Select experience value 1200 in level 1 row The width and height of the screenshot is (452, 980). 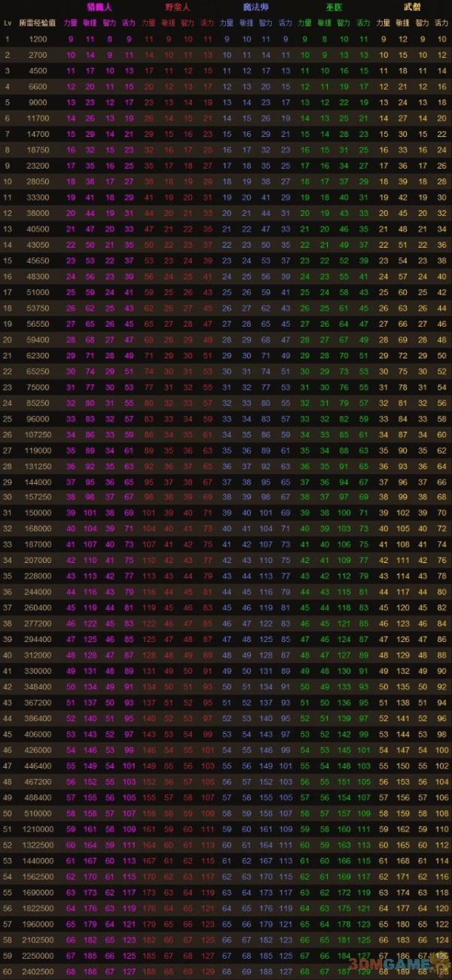coord(38,38)
